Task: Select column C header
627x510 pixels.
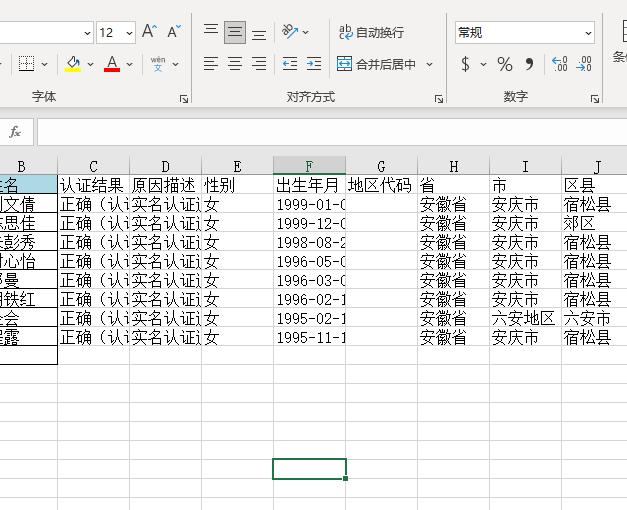Action: (x=94, y=166)
